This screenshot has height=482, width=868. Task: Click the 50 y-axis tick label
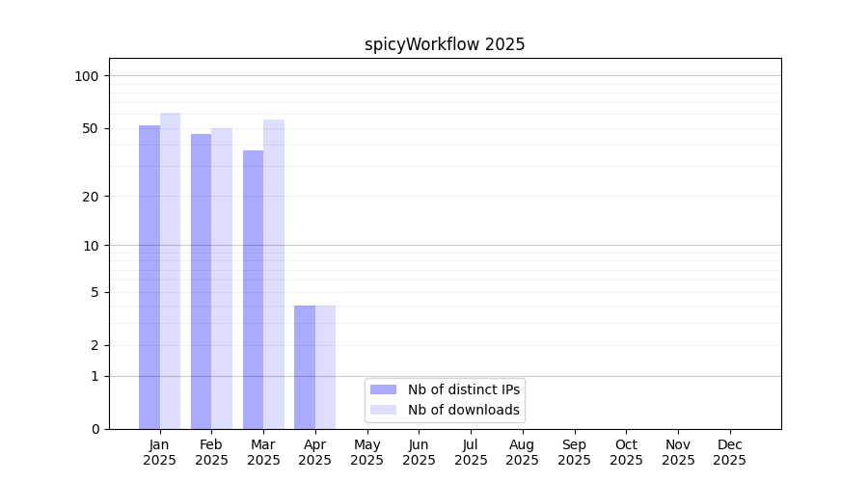pyautogui.click(x=91, y=128)
